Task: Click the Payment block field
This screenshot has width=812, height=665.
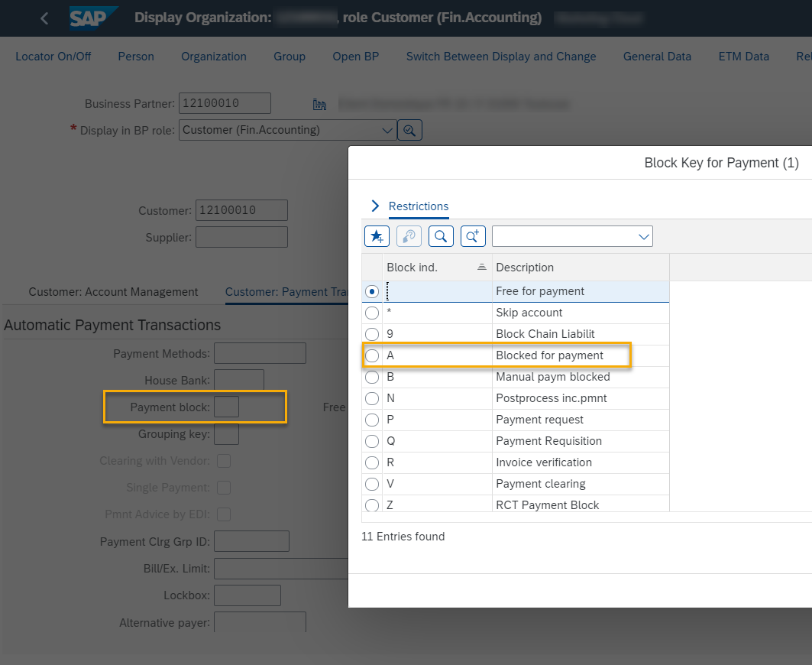Action: 227,407
